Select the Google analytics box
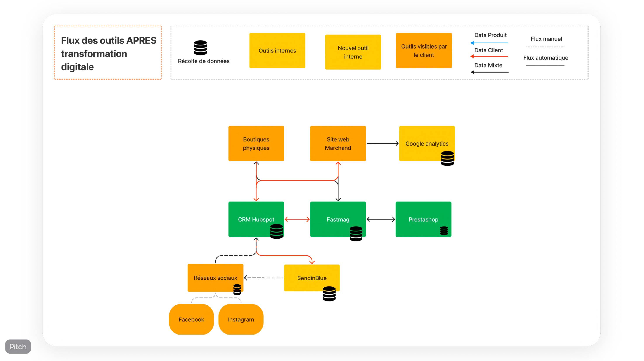This screenshot has width=644, height=361. [x=427, y=144]
